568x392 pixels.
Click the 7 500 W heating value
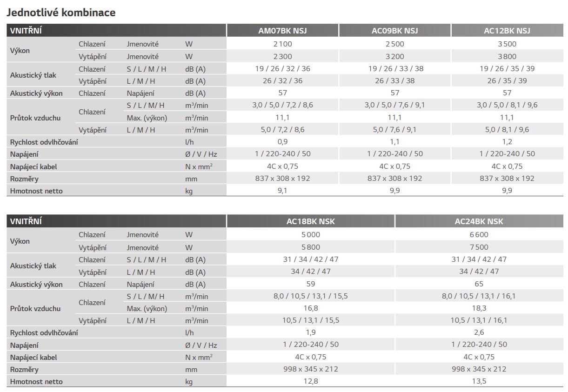pyautogui.click(x=479, y=247)
